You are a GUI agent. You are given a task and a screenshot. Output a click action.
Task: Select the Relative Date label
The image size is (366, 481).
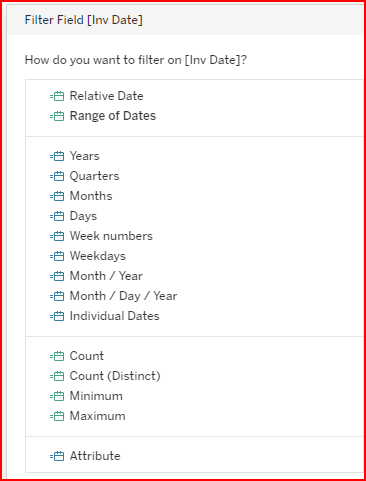coord(106,96)
